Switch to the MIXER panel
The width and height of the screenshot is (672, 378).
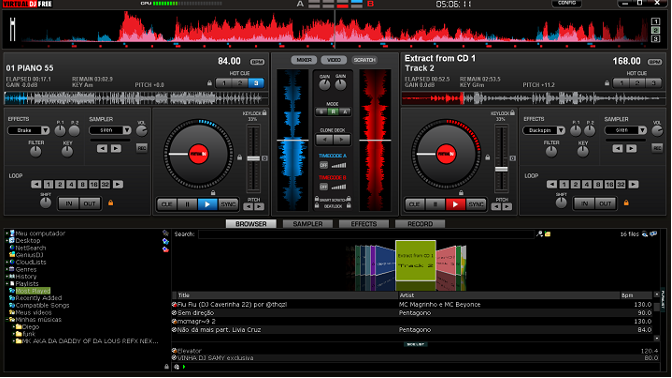tap(304, 60)
